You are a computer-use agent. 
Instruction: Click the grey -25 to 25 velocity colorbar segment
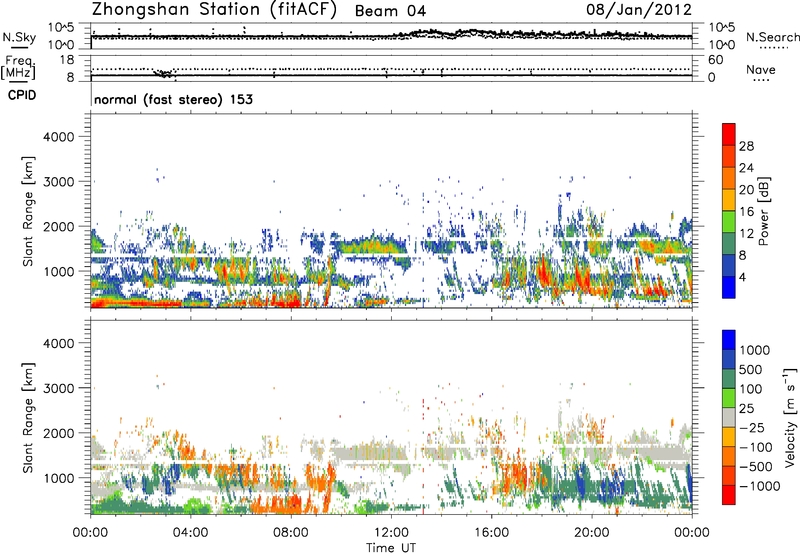[x=729, y=417]
